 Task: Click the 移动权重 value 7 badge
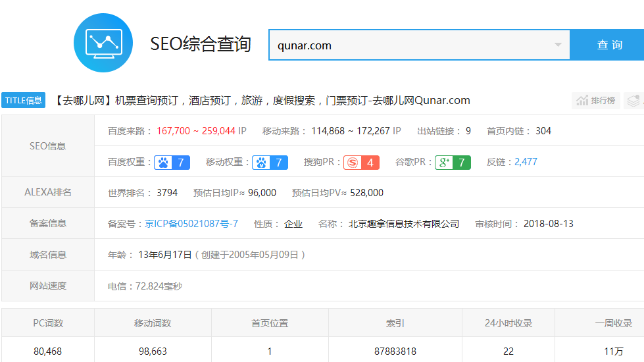pyautogui.click(x=279, y=163)
